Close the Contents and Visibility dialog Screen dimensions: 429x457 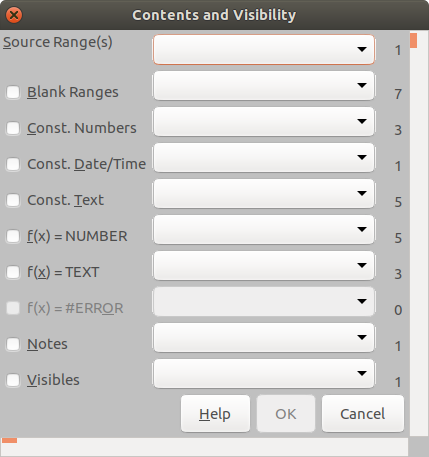pyautogui.click(x=14, y=15)
